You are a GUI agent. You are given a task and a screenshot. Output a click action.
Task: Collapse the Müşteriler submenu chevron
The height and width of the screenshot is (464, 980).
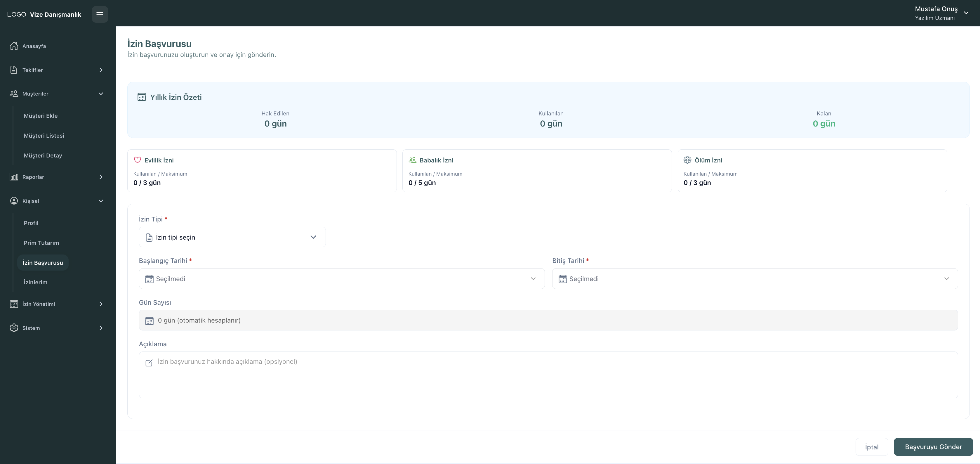101,94
